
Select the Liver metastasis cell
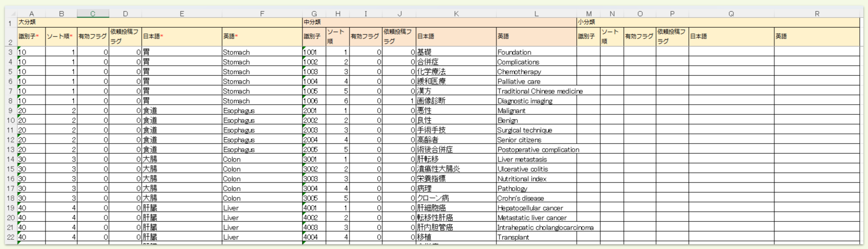pos(536,159)
